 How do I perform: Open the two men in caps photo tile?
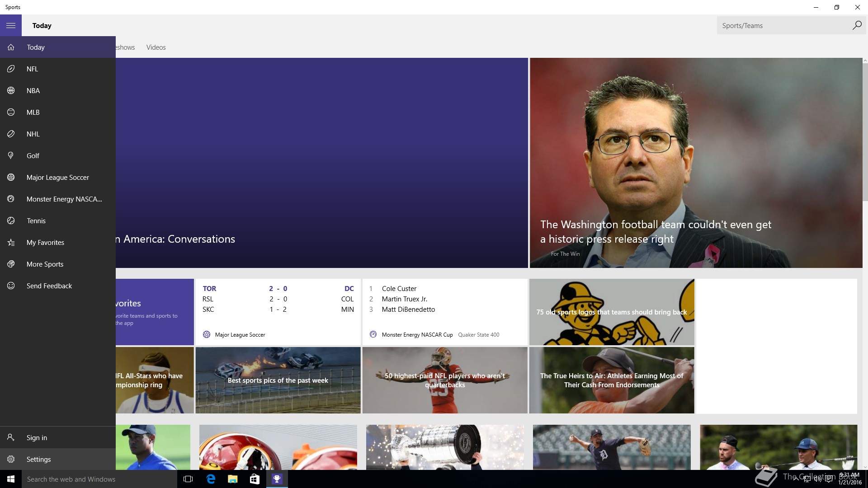point(778,447)
